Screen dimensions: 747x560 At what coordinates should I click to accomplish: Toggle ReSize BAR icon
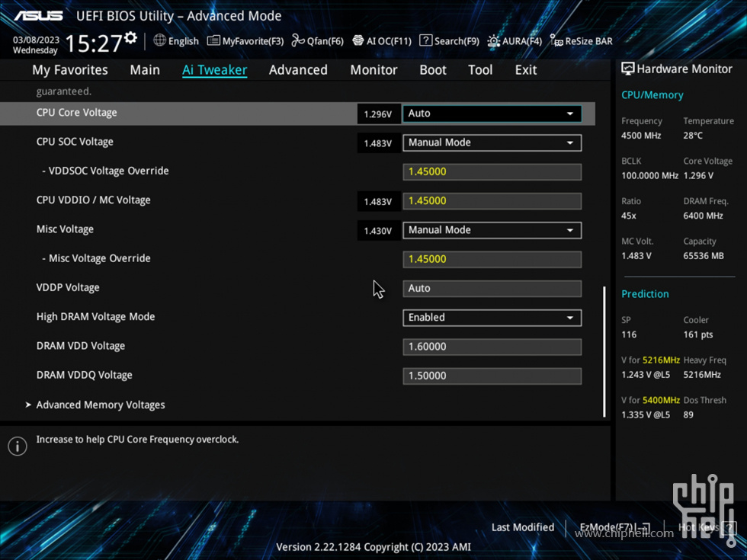tap(556, 40)
